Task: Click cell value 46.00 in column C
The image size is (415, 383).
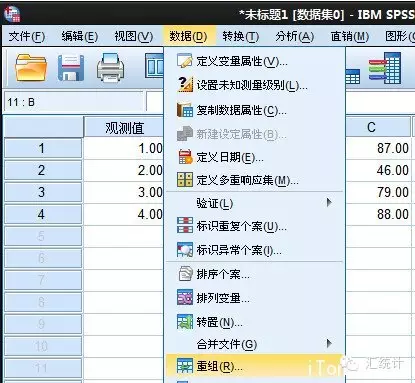Action: tap(378, 170)
